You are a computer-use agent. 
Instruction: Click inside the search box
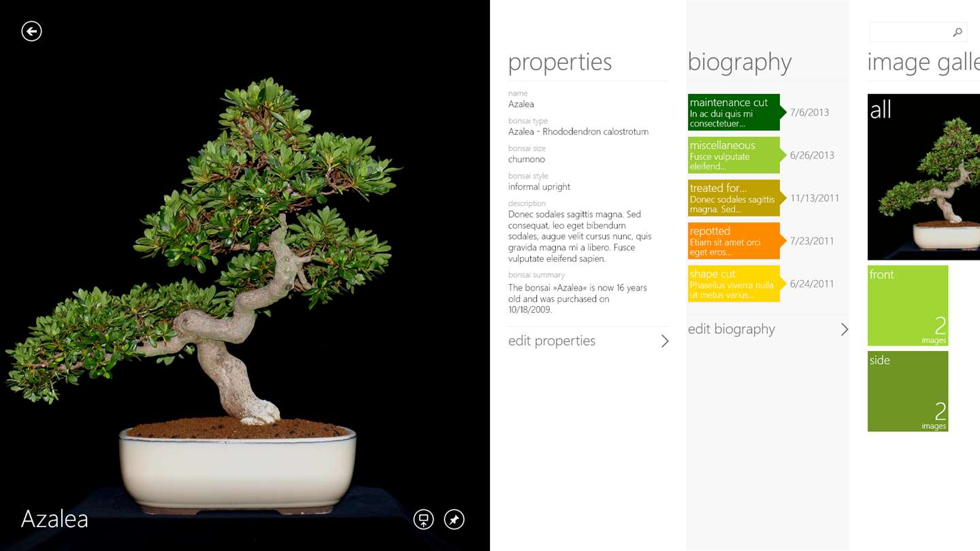click(x=911, y=32)
